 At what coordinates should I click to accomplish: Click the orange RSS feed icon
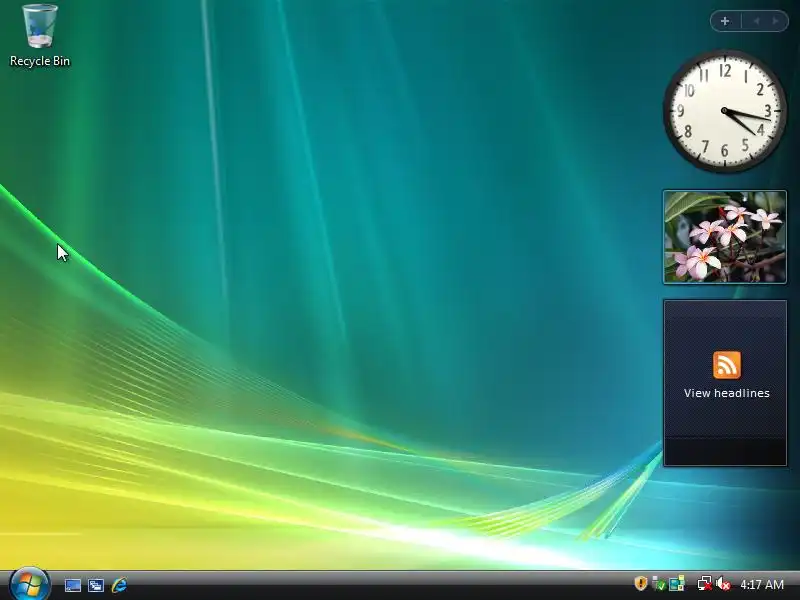pos(727,365)
